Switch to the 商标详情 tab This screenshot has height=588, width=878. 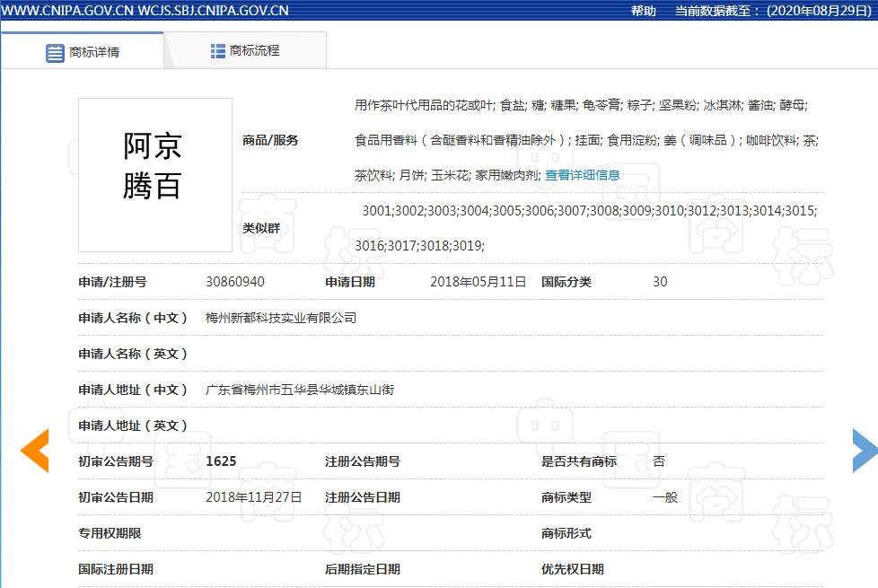[x=83, y=50]
